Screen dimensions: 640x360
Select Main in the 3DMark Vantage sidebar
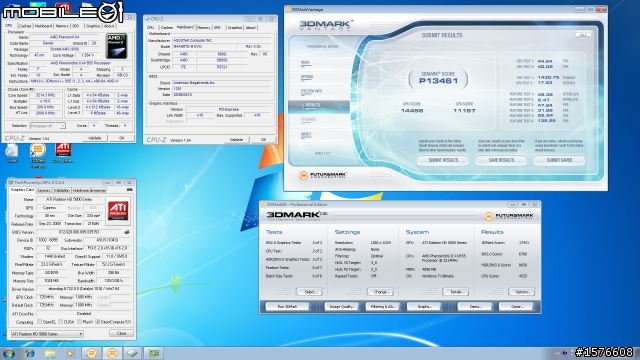(x=305, y=63)
